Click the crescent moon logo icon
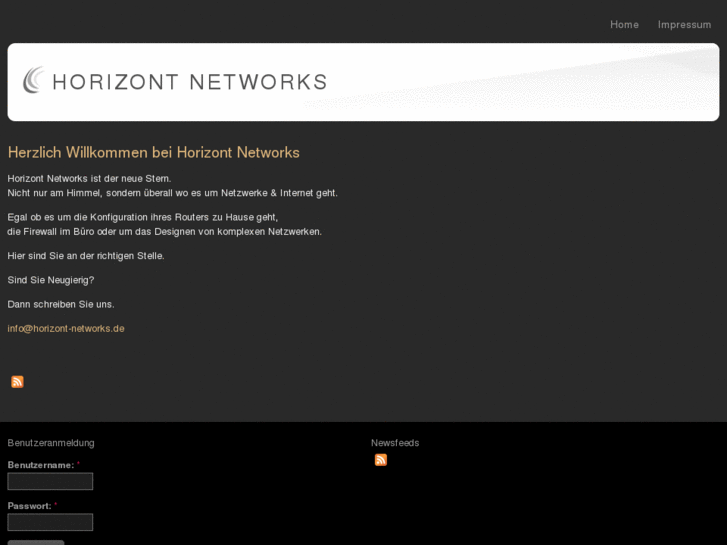727x545 pixels. (34, 80)
